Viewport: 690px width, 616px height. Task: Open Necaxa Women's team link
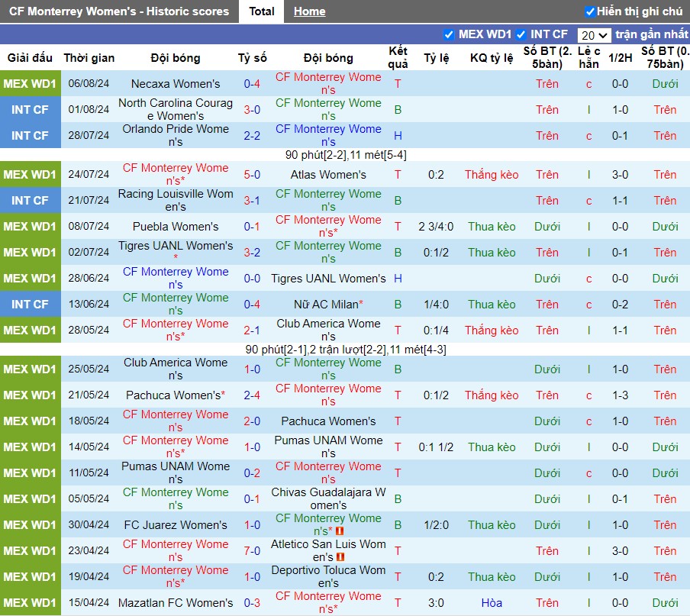coord(175,84)
